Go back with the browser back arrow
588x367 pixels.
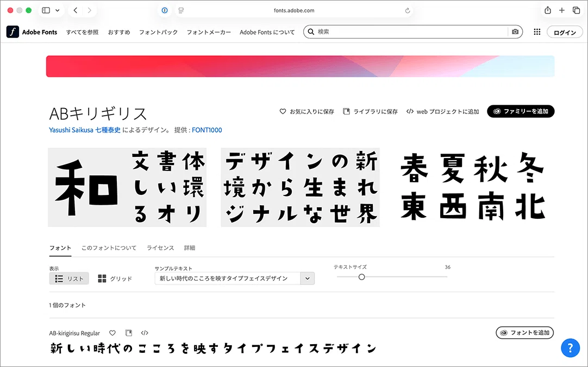point(76,10)
